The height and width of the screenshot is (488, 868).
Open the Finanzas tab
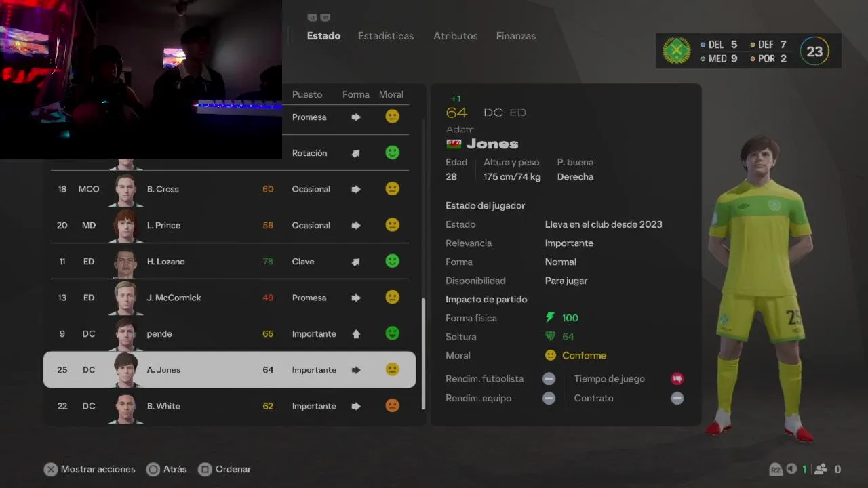click(x=516, y=36)
